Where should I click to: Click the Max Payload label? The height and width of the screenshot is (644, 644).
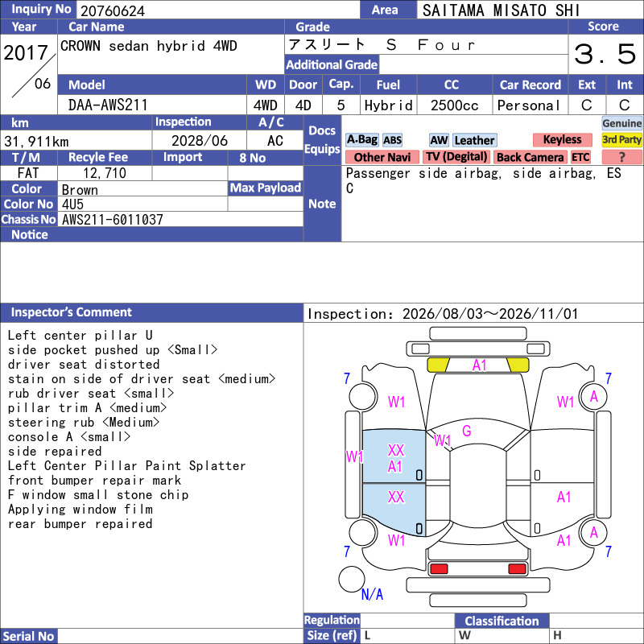coord(266,188)
